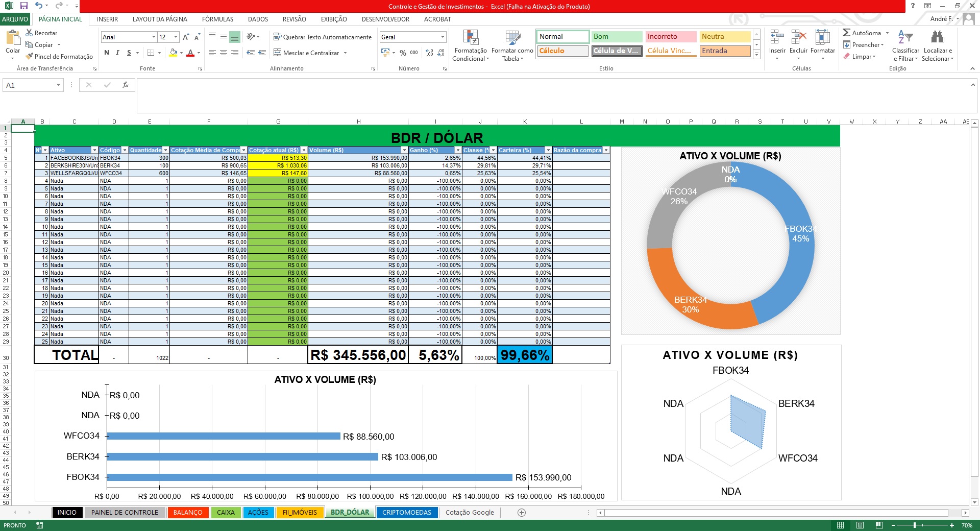
Task: Click the font color A icon
Action: coord(190,53)
